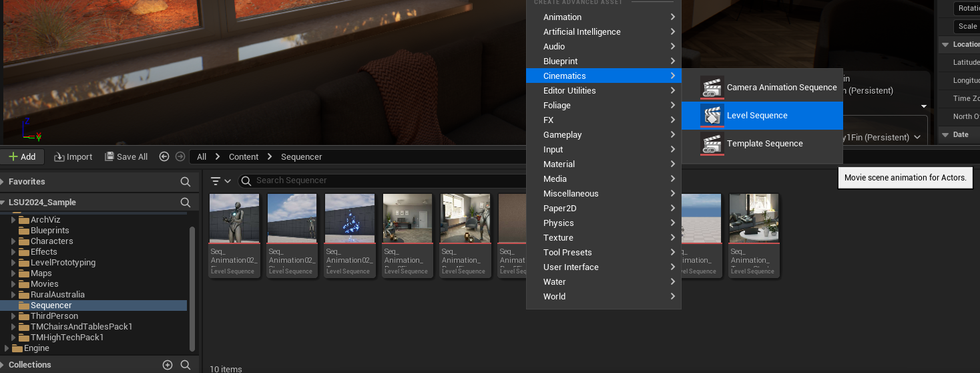Screen dimensions: 980x373
Task: Open the Artificial Intelligence submenu
Action: (x=603, y=32)
